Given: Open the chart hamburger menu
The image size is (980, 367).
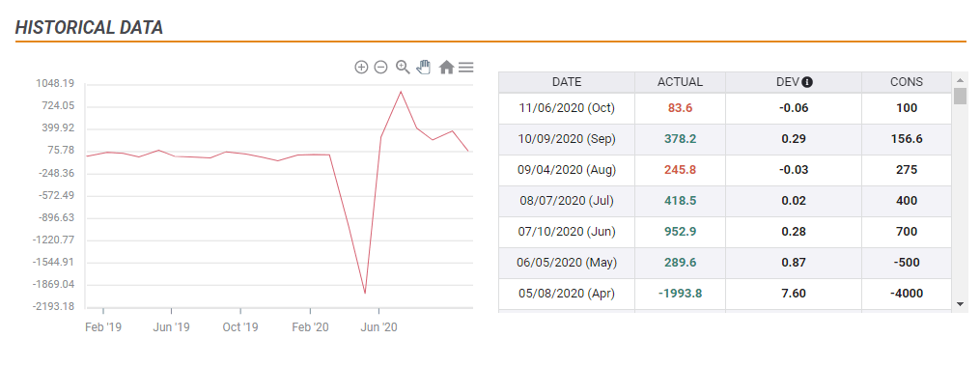Looking at the screenshot, I should click(x=465, y=67).
